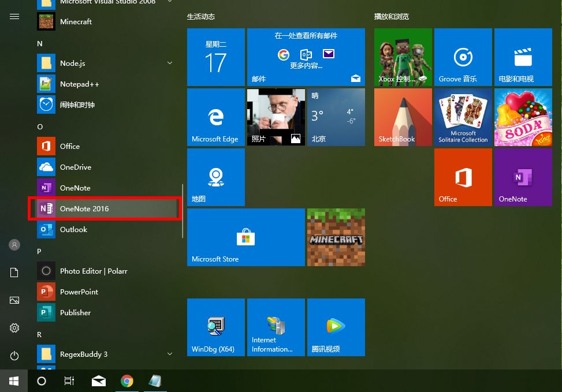Open Settings gear in Start sidebar
This screenshot has height=392, width=562.
pos(14,328)
